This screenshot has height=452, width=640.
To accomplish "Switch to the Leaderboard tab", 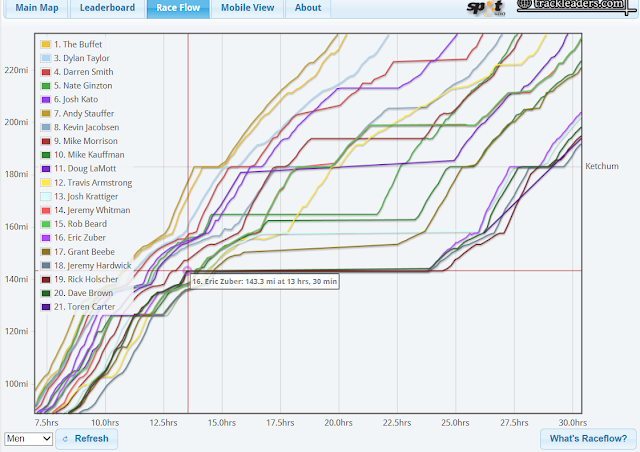I will tap(107, 8).
